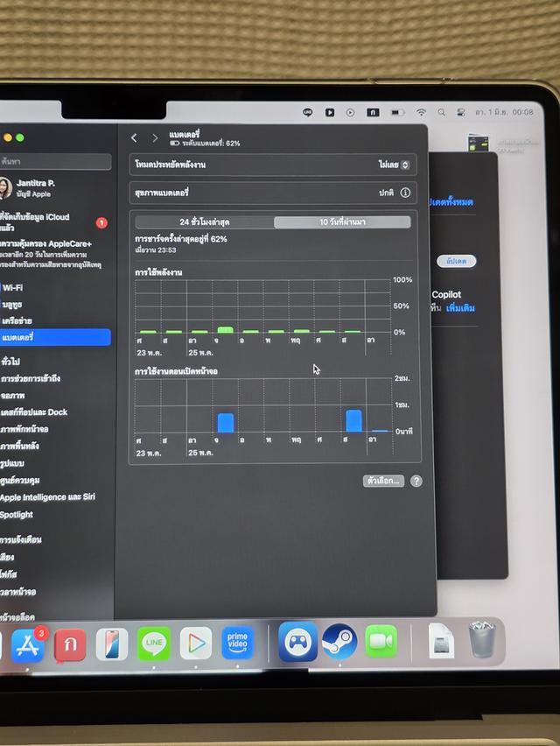Viewport: 560px width, 746px height.
Task: Open battery health info circle icon
Action: point(405,193)
